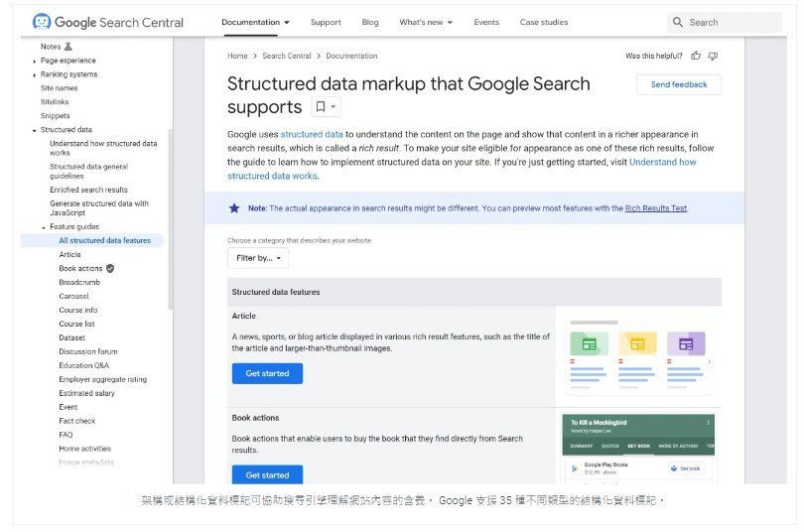Open Enriched search results in sidebar

88,190
